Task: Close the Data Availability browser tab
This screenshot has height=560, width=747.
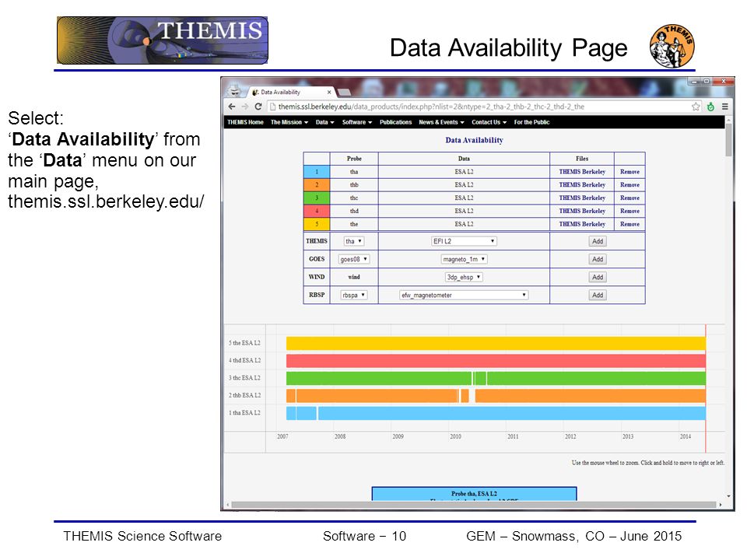Action: (x=329, y=93)
